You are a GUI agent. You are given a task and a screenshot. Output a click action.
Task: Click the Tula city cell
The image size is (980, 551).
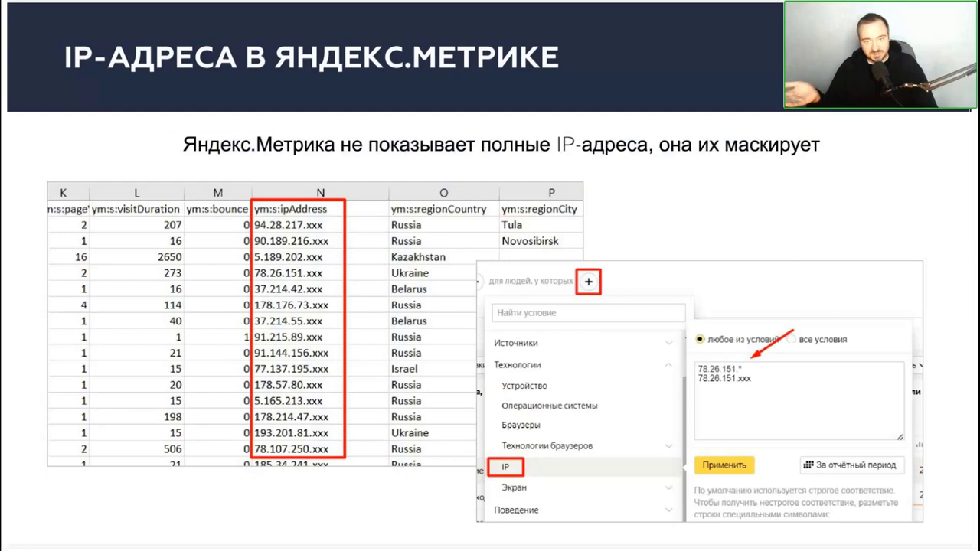click(x=541, y=225)
